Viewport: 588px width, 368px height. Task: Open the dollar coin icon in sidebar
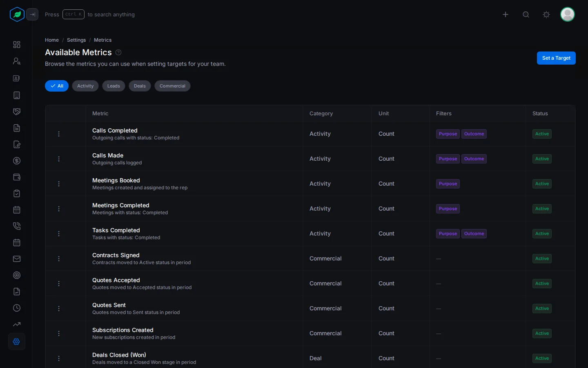(17, 161)
